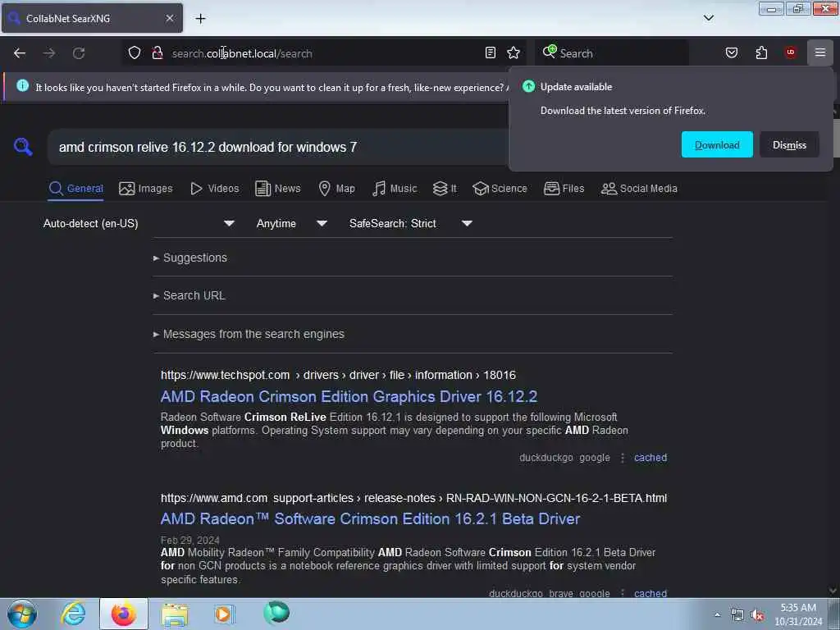The image size is (840, 630).
Task: Open cached link for techspot result
Action: point(651,458)
